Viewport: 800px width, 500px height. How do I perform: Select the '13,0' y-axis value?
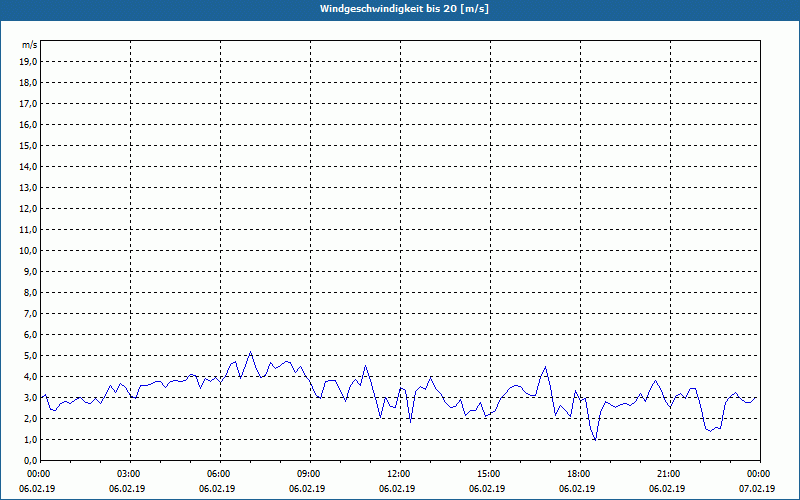[28, 188]
